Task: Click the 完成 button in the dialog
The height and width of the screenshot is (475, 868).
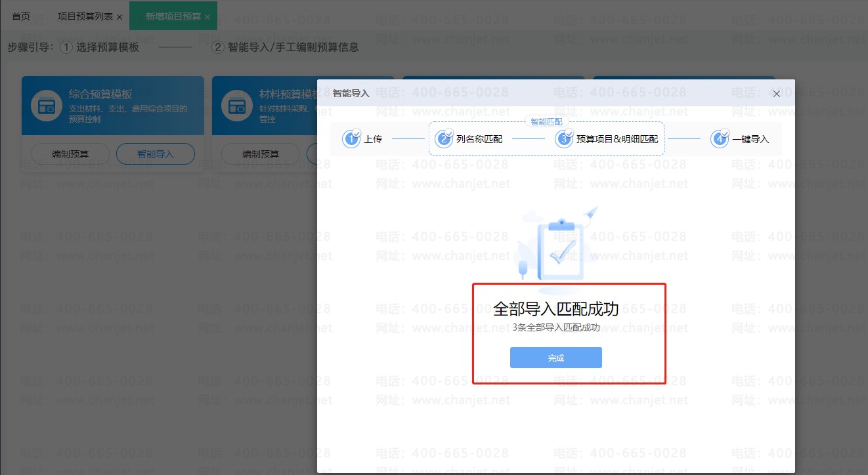Action: tap(555, 358)
